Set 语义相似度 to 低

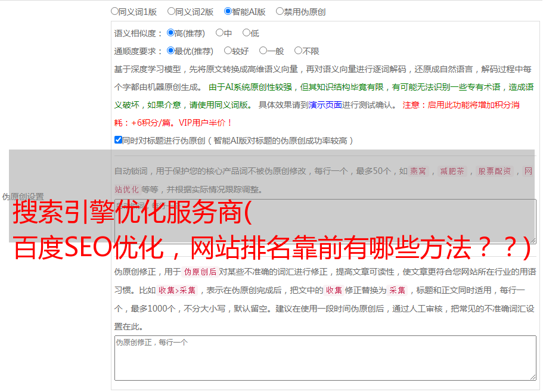246,33
